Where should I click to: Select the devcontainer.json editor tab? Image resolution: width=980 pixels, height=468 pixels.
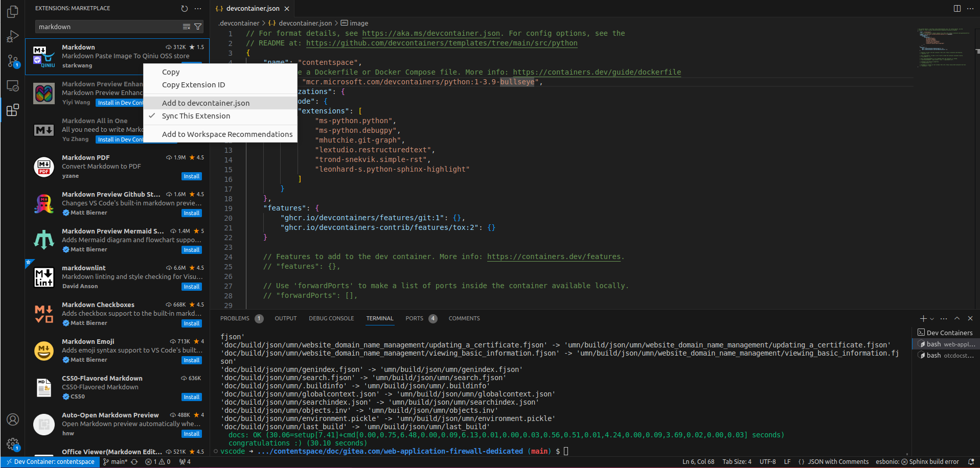[253, 8]
